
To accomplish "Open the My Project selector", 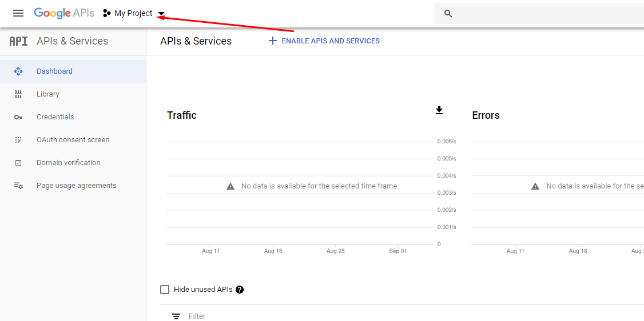I will pyautogui.click(x=133, y=13).
